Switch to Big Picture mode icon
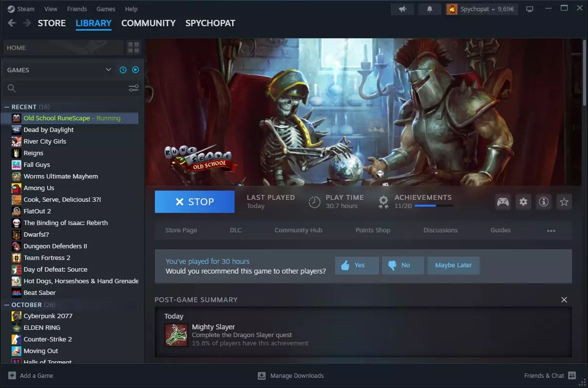The image size is (588, 388). [530, 9]
